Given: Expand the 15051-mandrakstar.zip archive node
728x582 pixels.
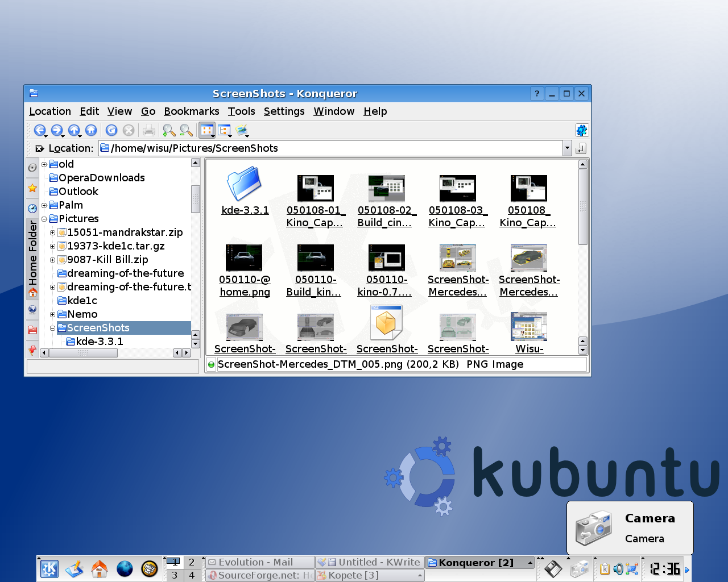Looking at the screenshot, I should 52,232.
